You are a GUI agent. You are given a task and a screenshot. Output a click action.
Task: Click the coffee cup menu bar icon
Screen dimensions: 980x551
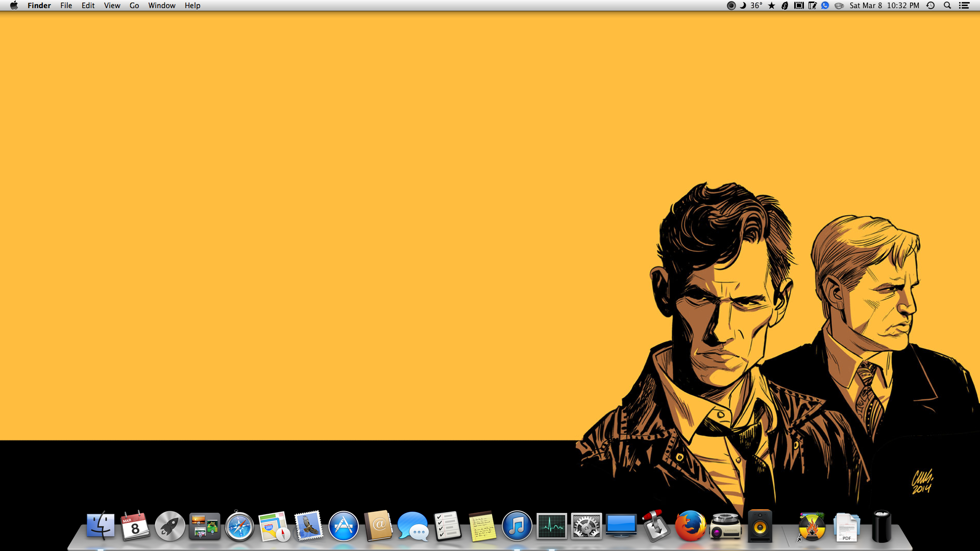click(x=839, y=6)
